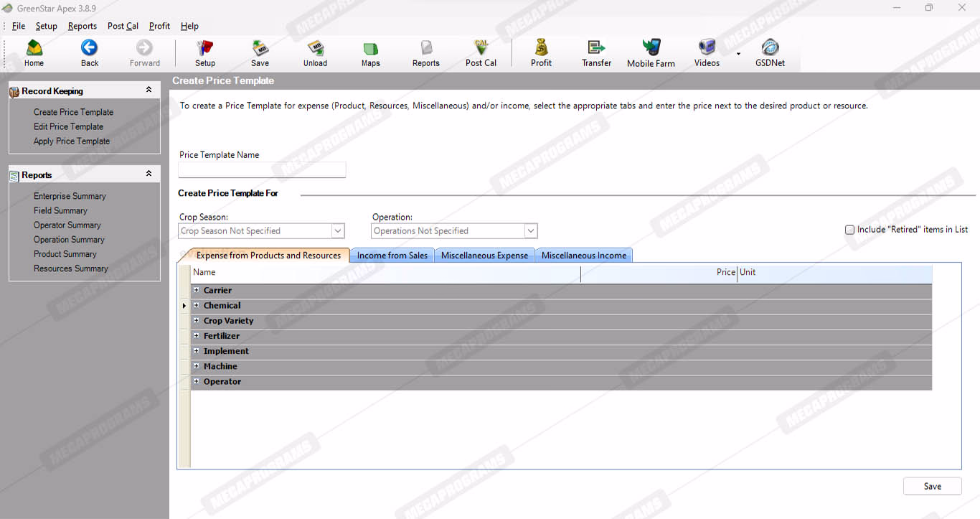Open Field Summary report
The width and height of the screenshot is (980, 519).
tap(60, 210)
